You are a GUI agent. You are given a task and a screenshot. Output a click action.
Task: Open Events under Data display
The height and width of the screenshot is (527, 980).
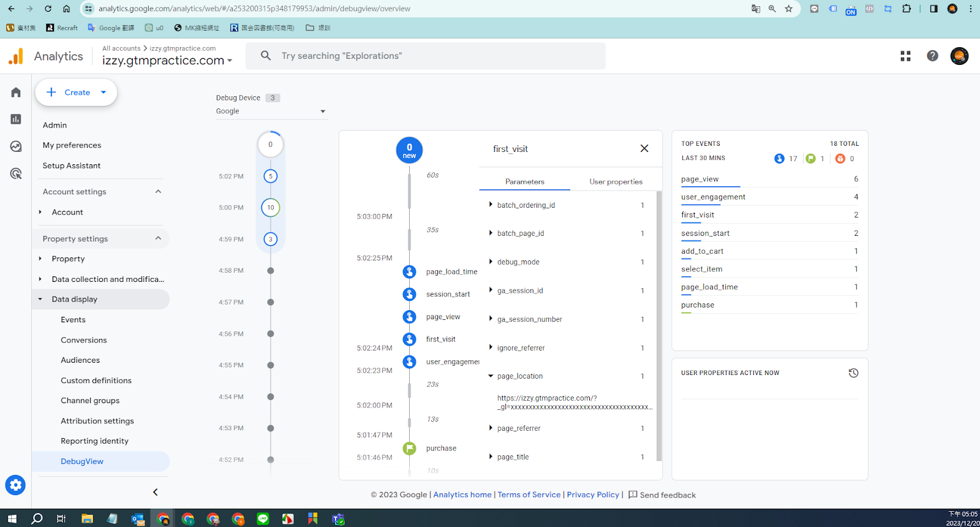point(73,320)
